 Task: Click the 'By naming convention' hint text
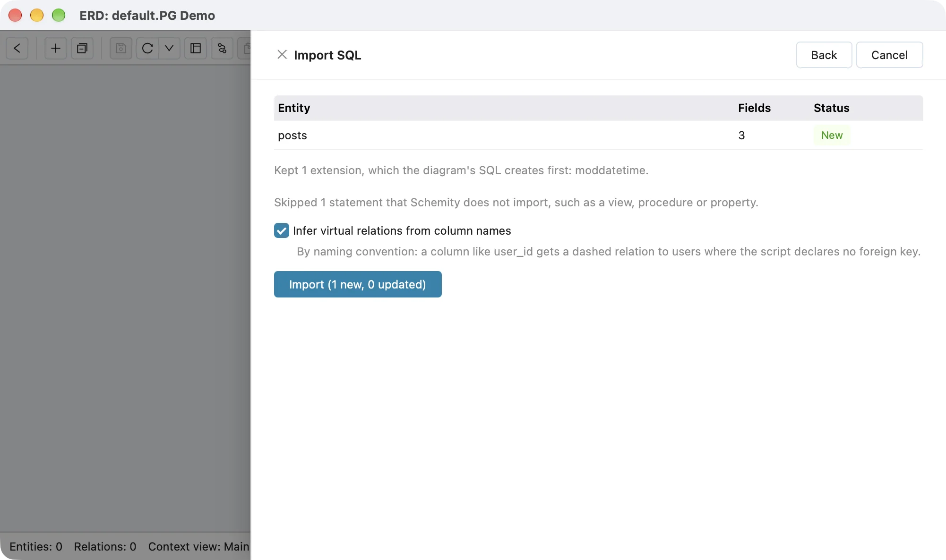pyautogui.click(x=609, y=252)
